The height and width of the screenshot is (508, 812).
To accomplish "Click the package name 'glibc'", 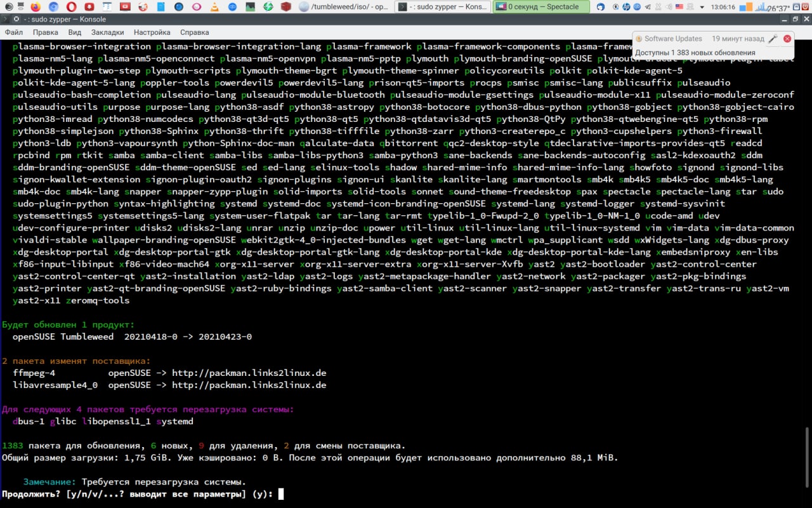I will coord(63,421).
